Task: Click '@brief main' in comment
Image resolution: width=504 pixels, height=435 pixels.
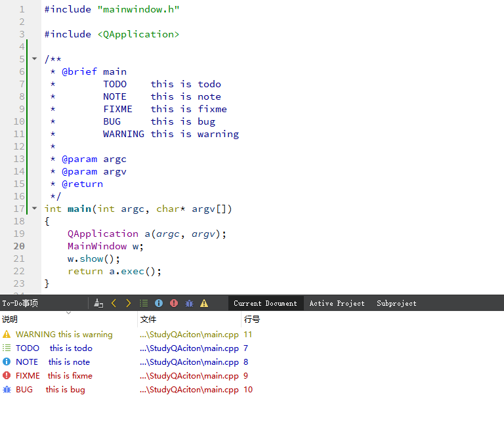Action: (94, 72)
